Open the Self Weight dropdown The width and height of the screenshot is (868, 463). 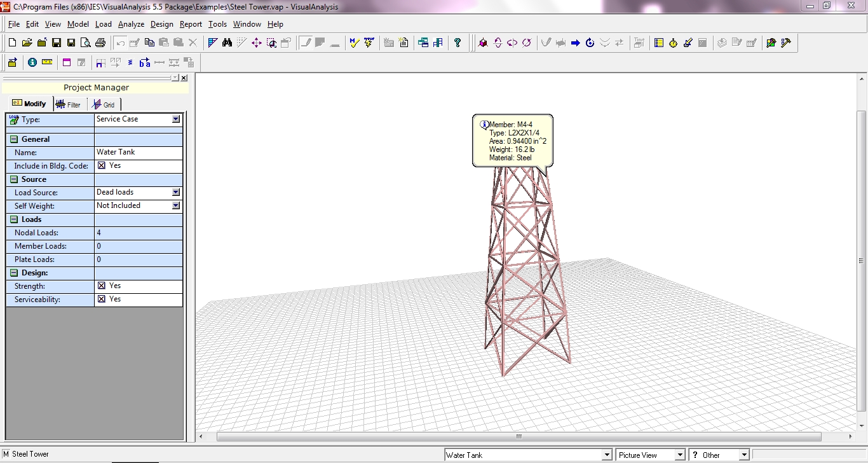[176, 205]
